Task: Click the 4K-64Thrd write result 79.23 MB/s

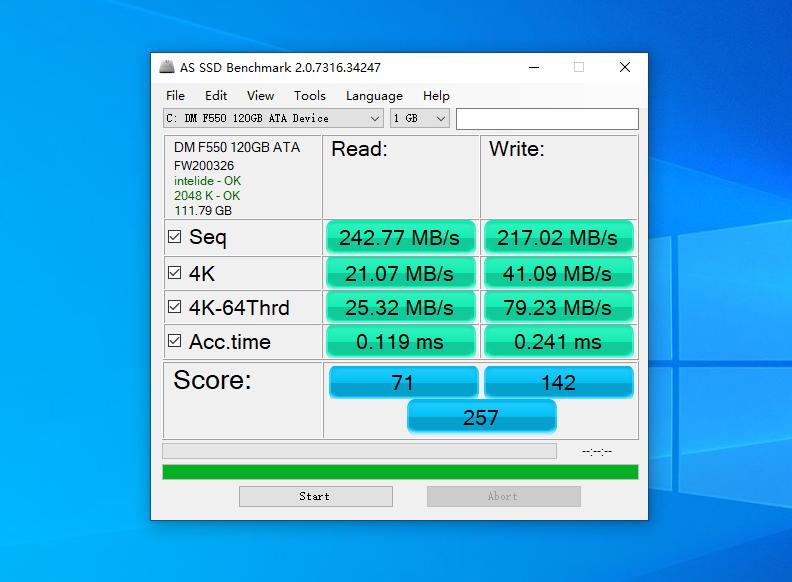Action: point(558,307)
